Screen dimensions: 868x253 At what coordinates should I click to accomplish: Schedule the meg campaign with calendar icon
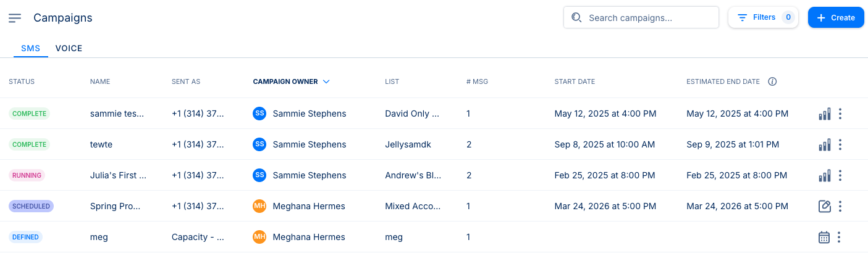pyautogui.click(x=824, y=237)
